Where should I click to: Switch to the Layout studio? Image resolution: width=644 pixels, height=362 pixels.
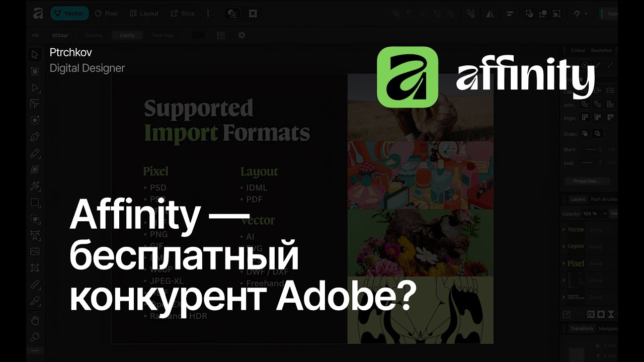coord(144,14)
